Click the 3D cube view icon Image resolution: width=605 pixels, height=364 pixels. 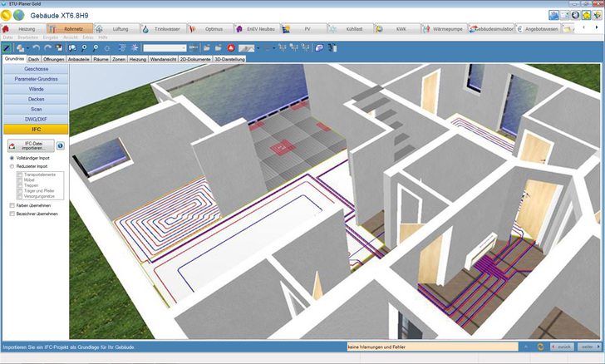(x=319, y=48)
